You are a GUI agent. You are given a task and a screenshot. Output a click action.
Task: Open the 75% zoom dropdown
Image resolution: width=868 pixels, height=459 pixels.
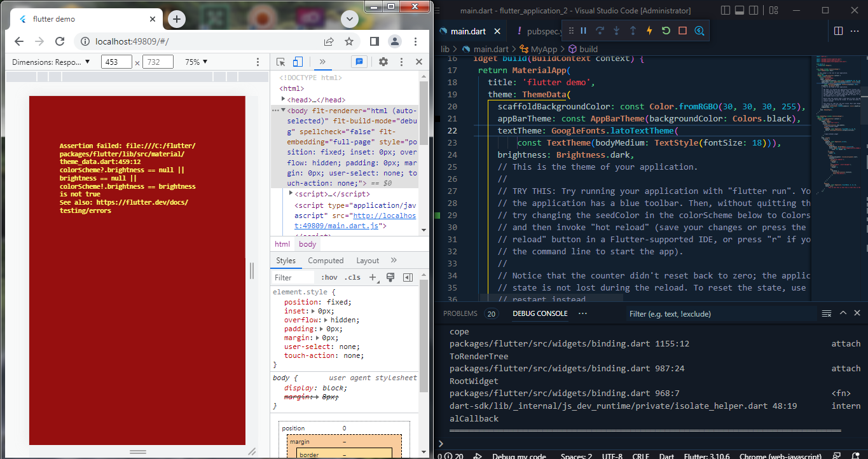click(x=196, y=62)
